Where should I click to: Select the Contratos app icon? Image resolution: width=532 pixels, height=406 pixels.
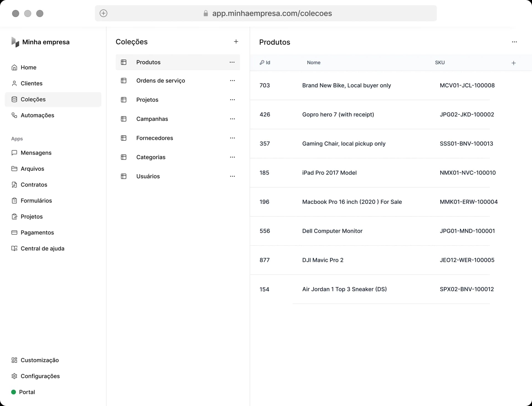pos(14,185)
